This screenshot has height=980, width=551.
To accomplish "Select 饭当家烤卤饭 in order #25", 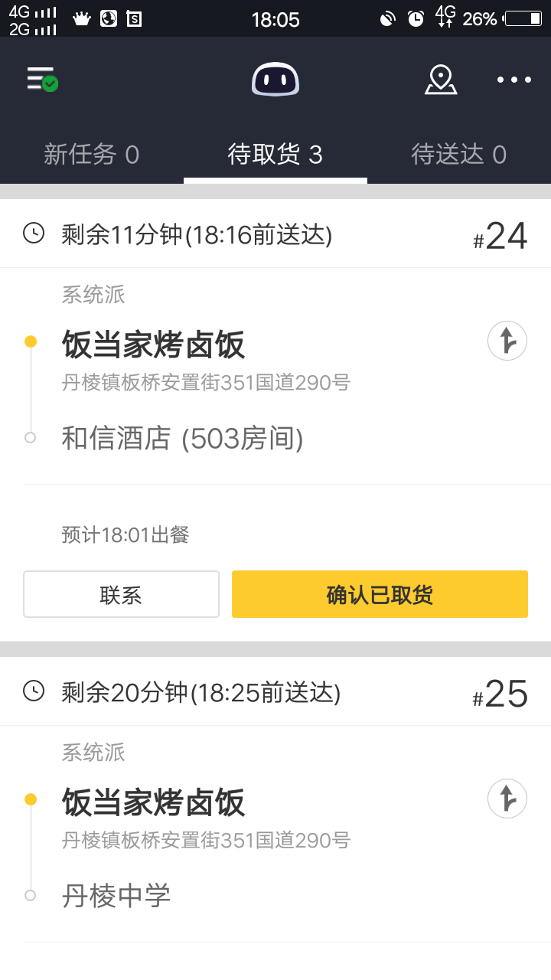I will [153, 803].
